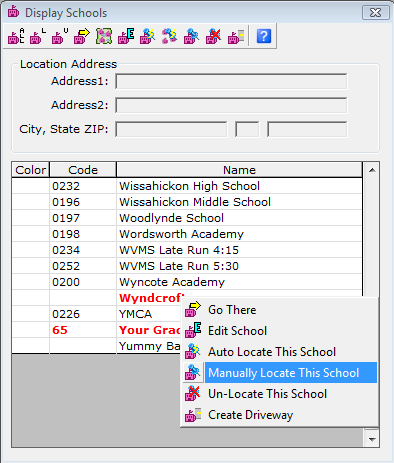Image resolution: width=394 pixels, height=463 pixels.
Task: Click into the Address2 field
Action: pyautogui.click(x=231, y=105)
